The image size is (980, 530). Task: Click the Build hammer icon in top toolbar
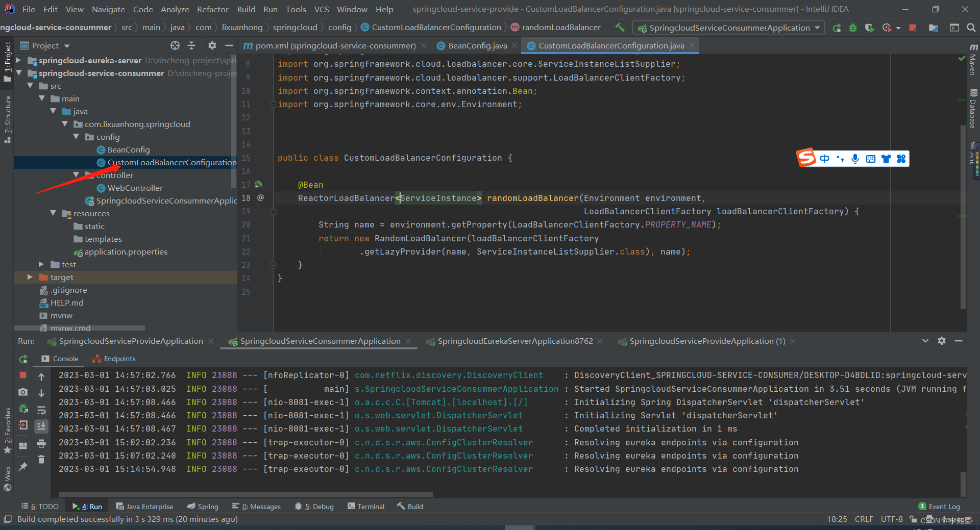(x=620, y=28)
